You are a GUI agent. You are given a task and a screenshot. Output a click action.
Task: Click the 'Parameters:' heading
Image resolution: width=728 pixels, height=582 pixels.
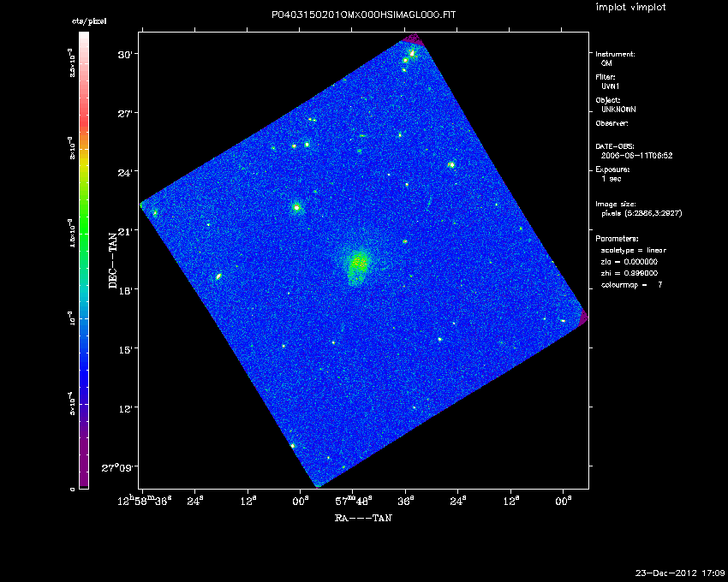[617, 239]
